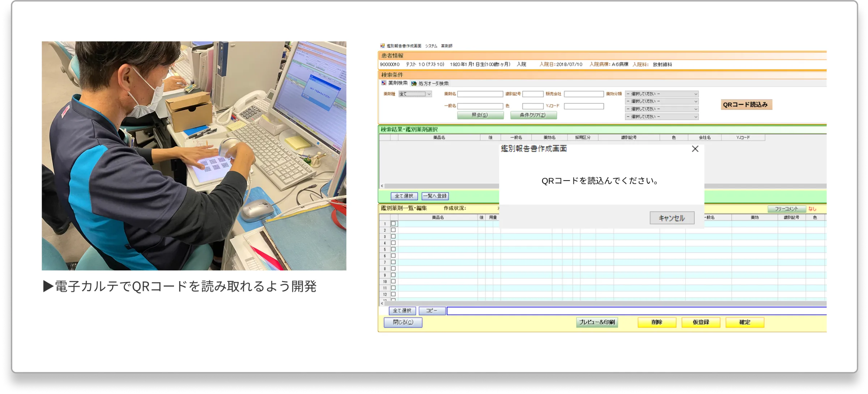Click the left scroll arrow in search results
Image resolution: width=868 pixels, height=394 pixels.
point(382,186)
